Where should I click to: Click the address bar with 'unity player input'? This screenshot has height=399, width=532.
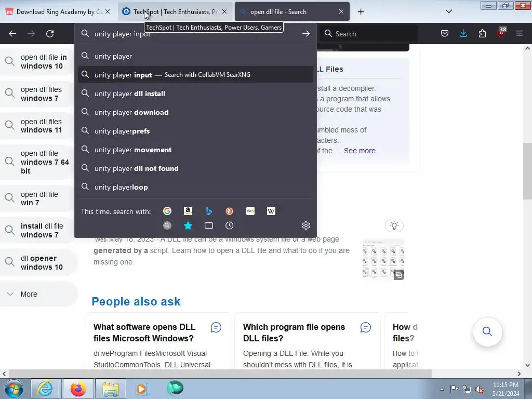[x=195, y=34]
